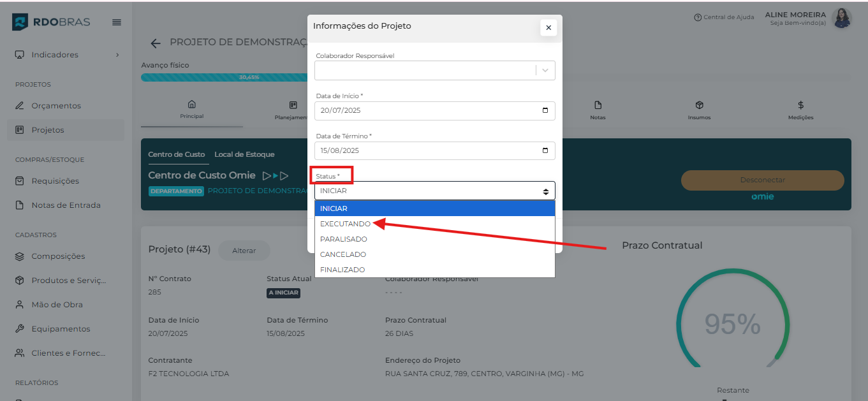The height and width of the screenshot is (401, 868).
Task: Expand the Indicadores sidebar menu
Action: tap(67, 55)
